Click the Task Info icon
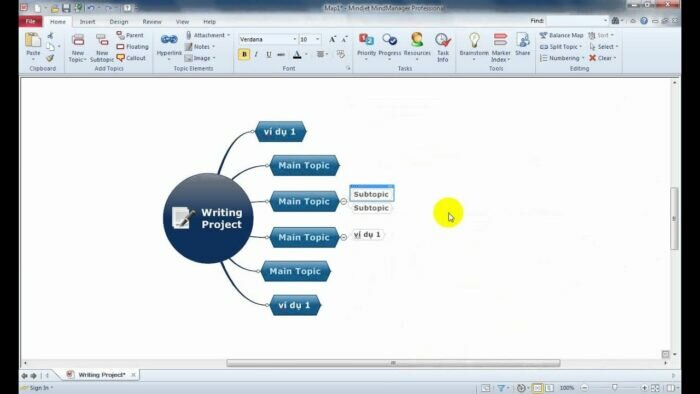The height and width of the screenshot is (394, 700). point(442,47)
